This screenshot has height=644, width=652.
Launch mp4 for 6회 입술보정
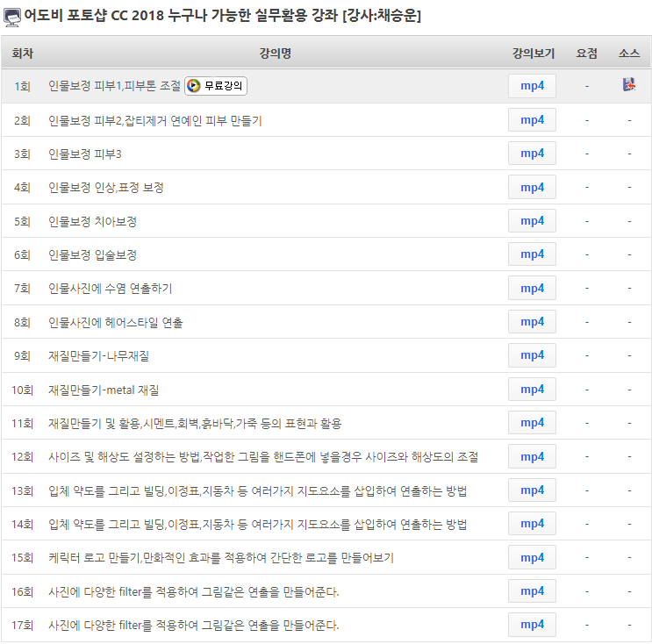532,254
